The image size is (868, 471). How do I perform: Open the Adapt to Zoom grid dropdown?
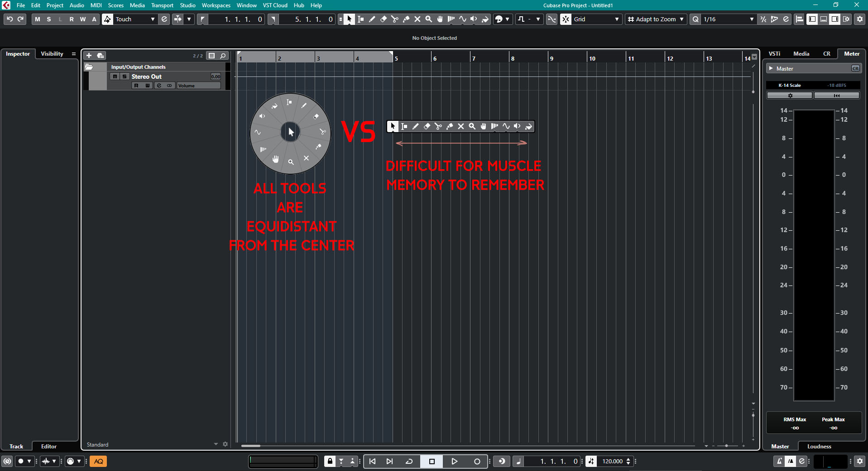(x=655, y=19)
